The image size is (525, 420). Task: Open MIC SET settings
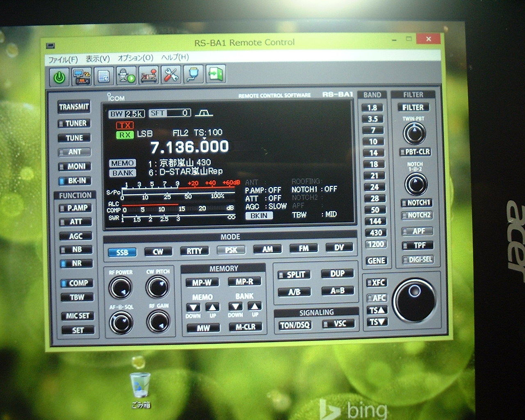click(78, 316)
